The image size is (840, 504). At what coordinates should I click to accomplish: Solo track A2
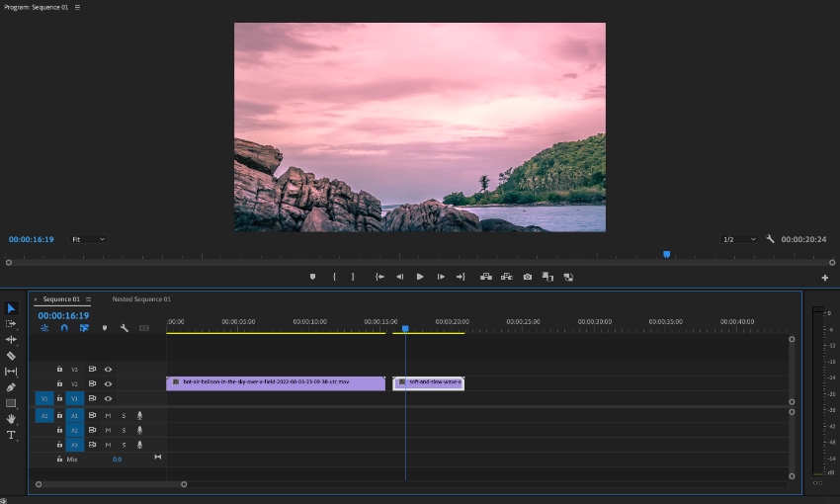coord(124,430)
